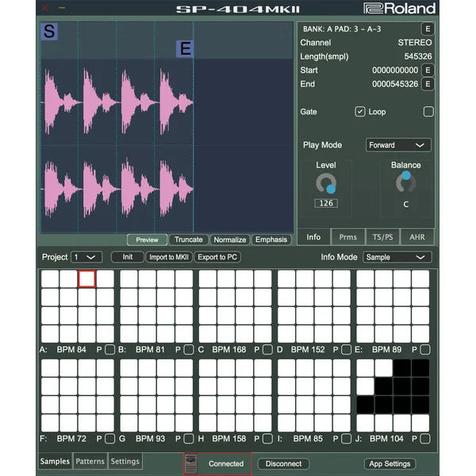This screenshot has width=476, height=476.
Task: Click the E end marker on the waveform
Action: 185,48
